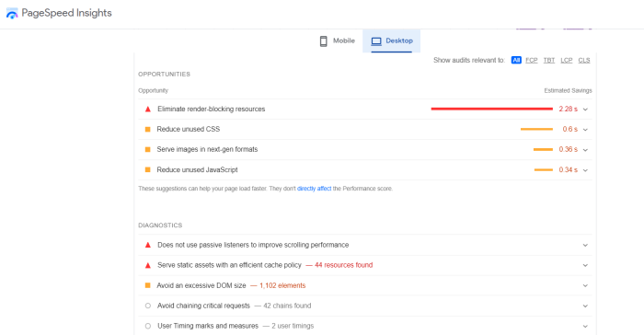Click orange square icon beside Reduce unused CSS
Screen dimensions: 644x335
pos(148,130)
